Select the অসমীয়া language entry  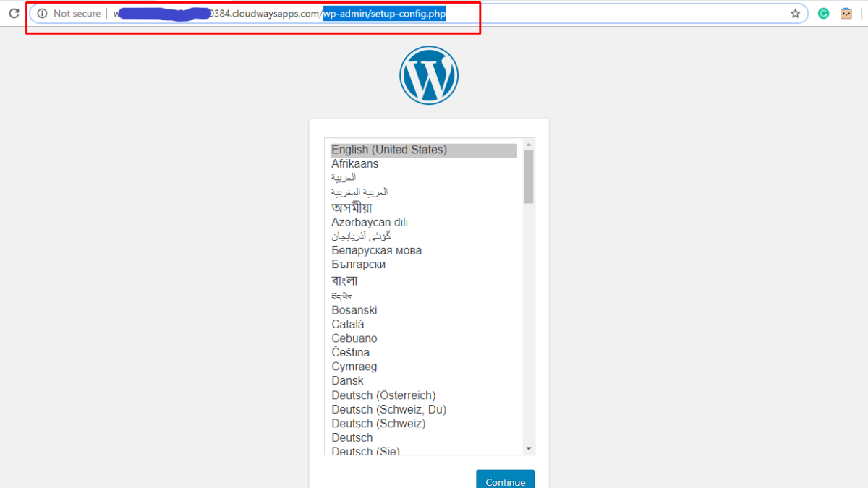[x=424, y=207]
